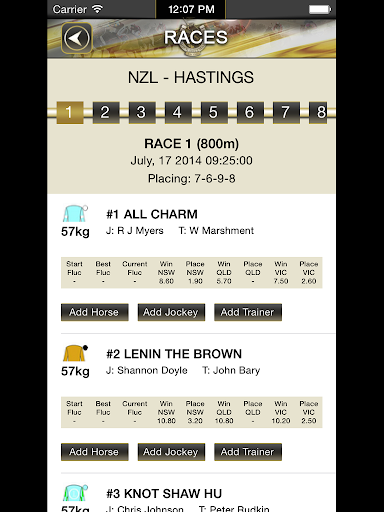Click the WiFi status icon

tap(97, 9)
